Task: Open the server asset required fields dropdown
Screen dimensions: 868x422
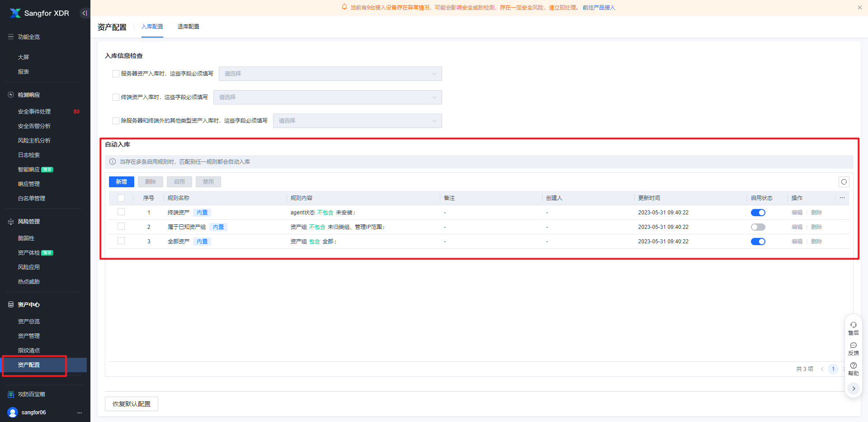Action: point(330,74)
